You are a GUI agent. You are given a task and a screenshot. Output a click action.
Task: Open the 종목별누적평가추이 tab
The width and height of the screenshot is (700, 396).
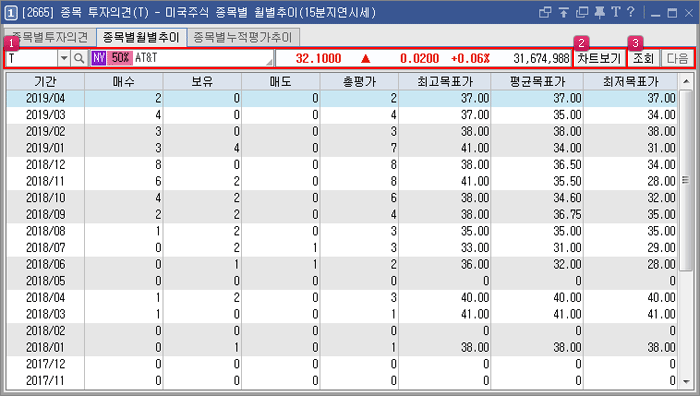243,37
